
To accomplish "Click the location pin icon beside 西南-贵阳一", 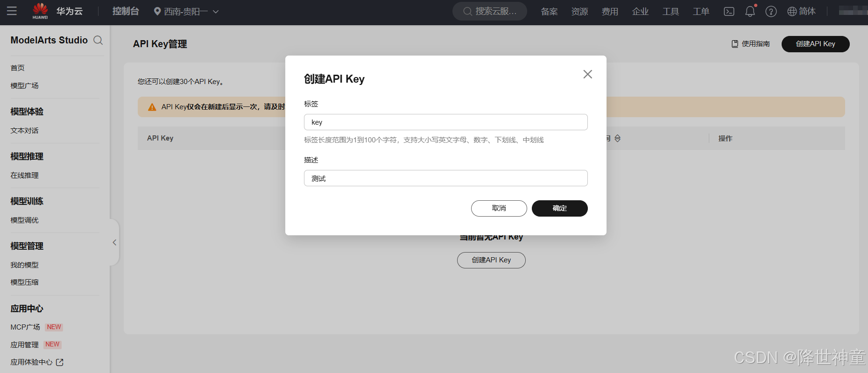I will pos(157,11).
